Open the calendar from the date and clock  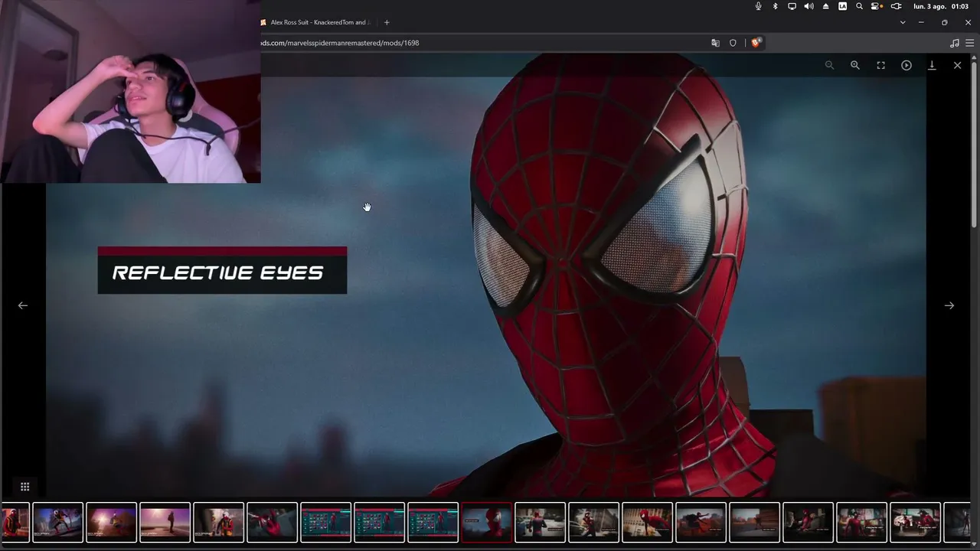click(941, 6)
